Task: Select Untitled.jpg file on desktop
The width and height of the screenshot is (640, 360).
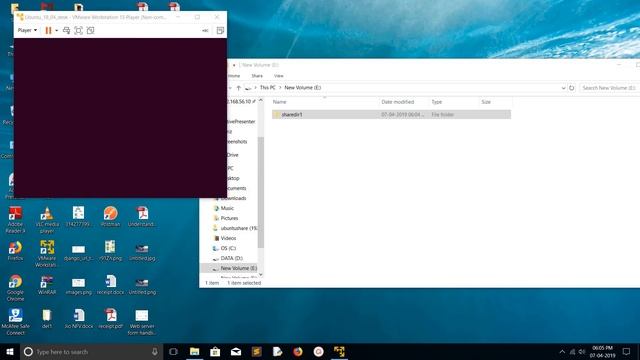Action: click(142, 251)
